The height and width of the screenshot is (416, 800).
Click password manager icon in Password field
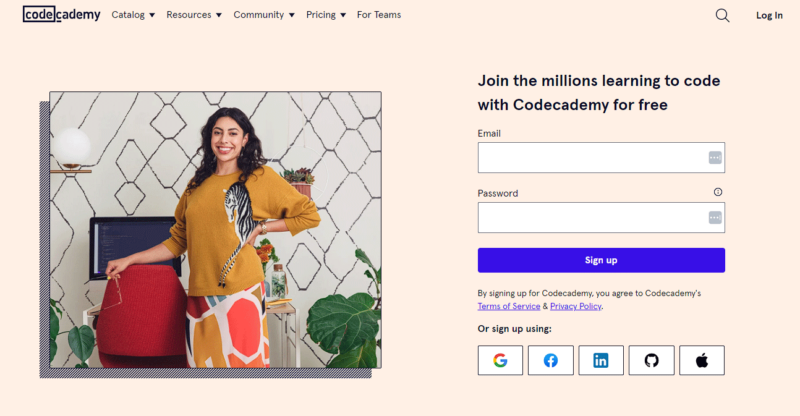pyautogui.click(x=715, y=217)
